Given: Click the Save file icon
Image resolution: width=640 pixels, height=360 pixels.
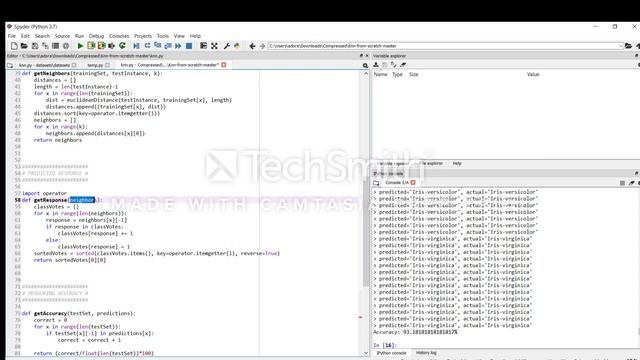Looking at the screenshot, I should (35, 46).
